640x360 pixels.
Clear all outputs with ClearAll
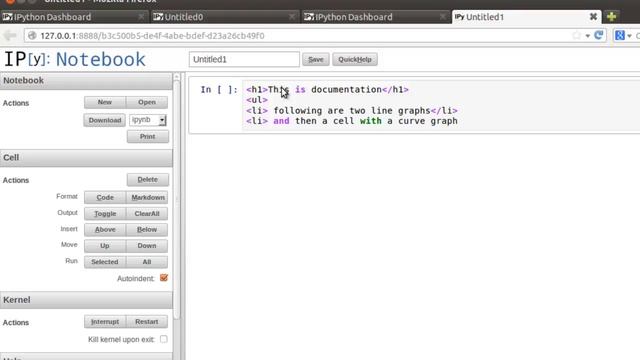147,213
